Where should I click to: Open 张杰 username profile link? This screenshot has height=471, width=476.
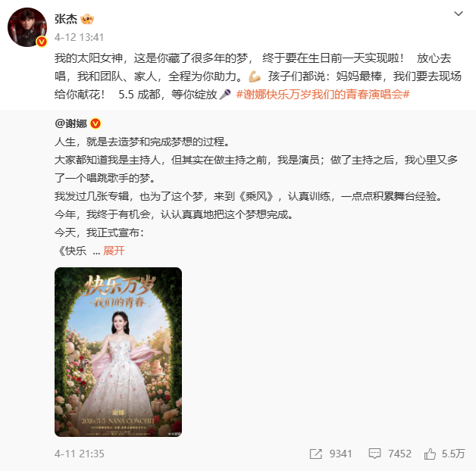(66, 19)
